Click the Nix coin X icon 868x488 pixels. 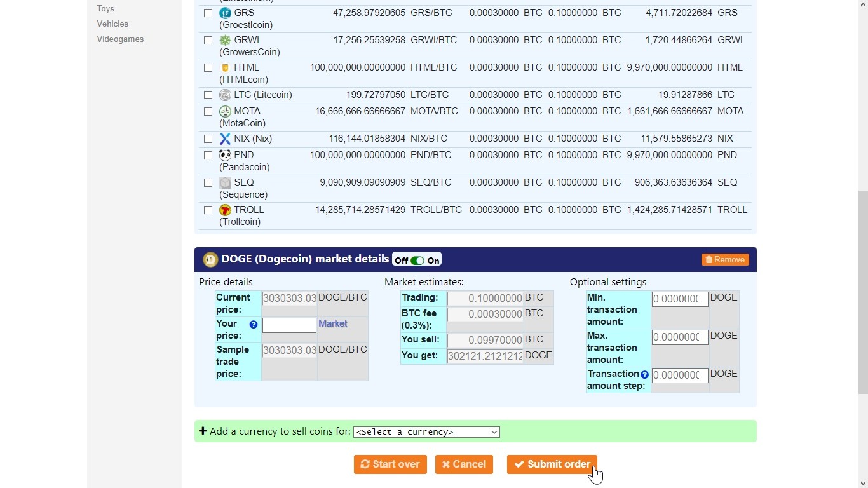(x=225, y=139)
